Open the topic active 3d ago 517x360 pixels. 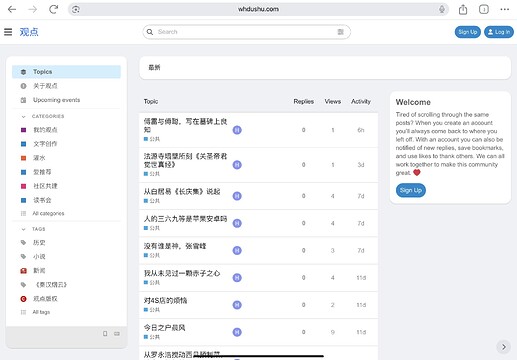[185, 160]
